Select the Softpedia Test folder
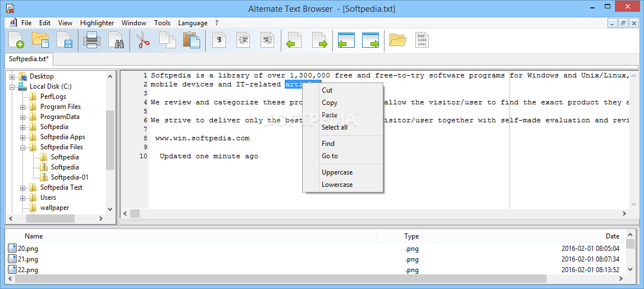644x289 pixels. 61,187
